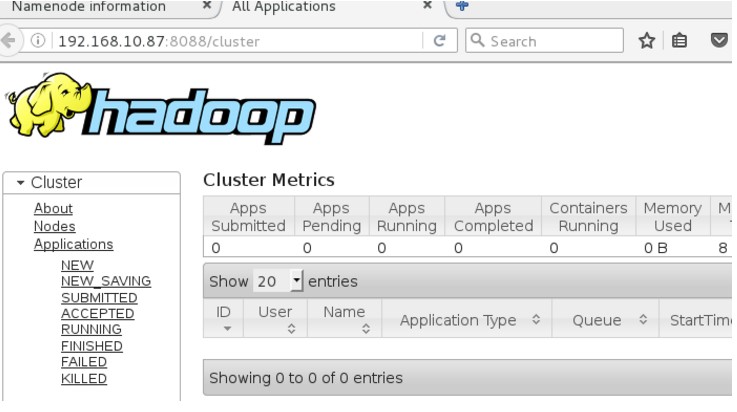Sort table by Application Type column

467,319
